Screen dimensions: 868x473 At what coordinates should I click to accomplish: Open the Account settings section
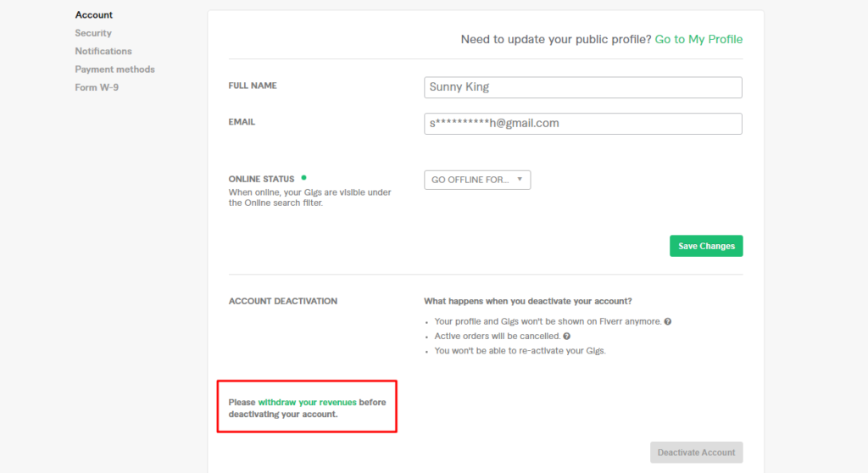click(x=93, y=15)
